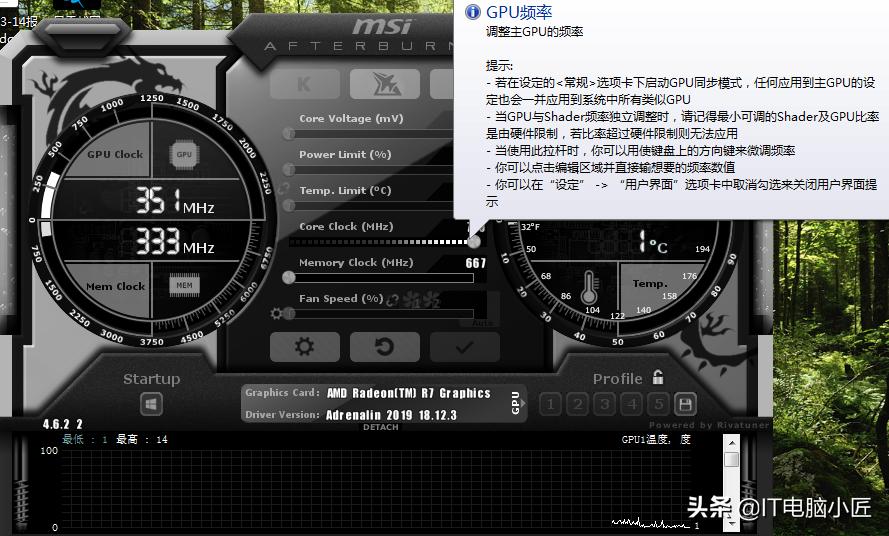Select profile slot 5
Screen dimensions: 889x536
pos(659,404)
